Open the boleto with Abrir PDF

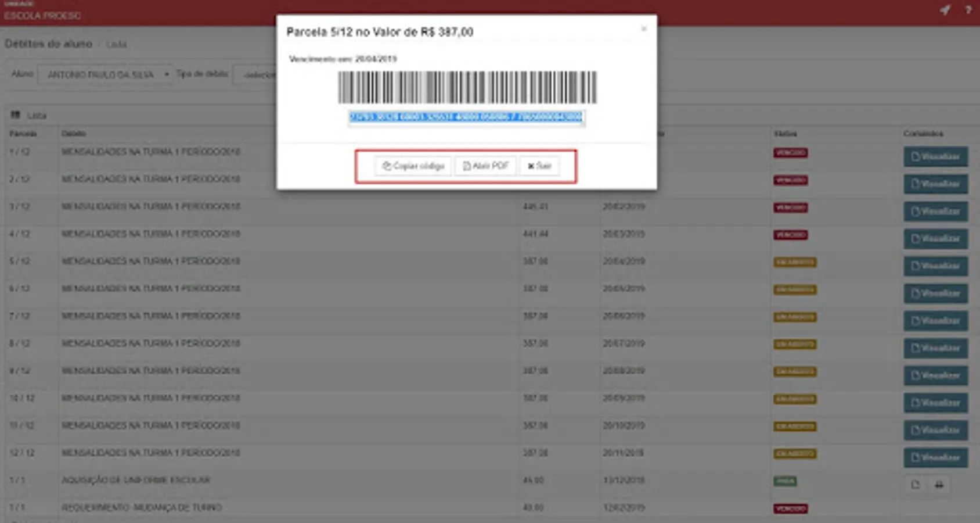point(485,166)
